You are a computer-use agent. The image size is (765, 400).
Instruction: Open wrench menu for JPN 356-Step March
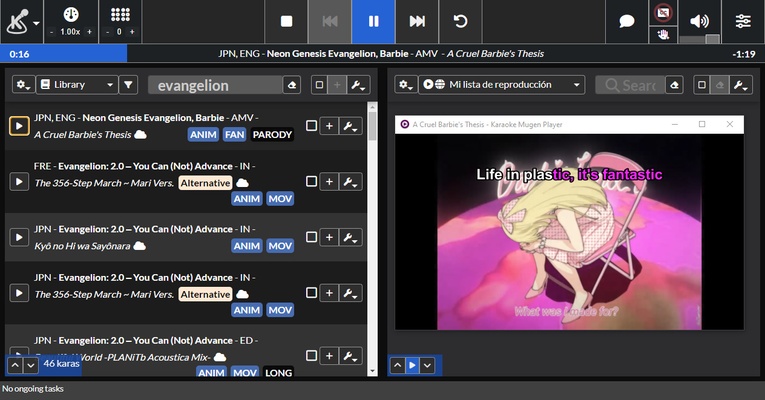pos(350,293)
